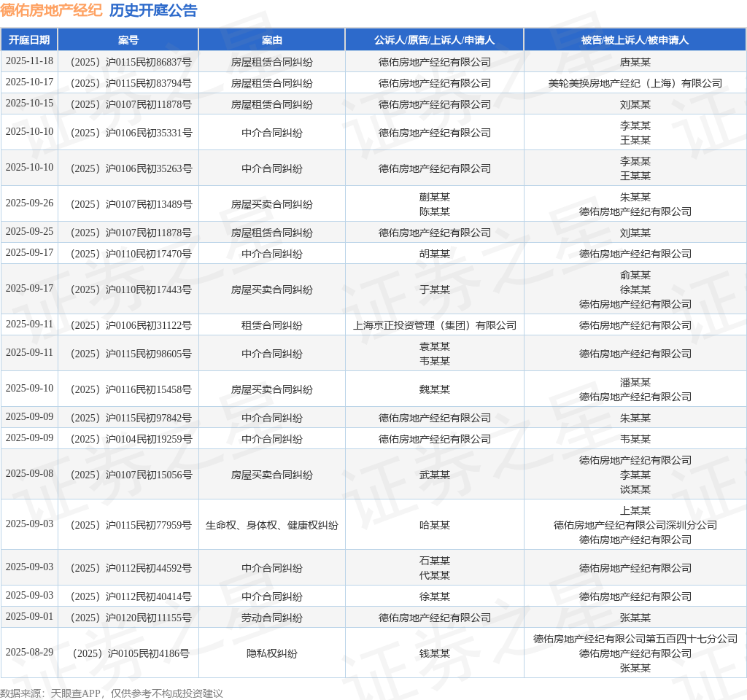Viewport: 747px width, 700px height.
Task: Click 租赁合同纠纷 case cause
Action: 271,325
